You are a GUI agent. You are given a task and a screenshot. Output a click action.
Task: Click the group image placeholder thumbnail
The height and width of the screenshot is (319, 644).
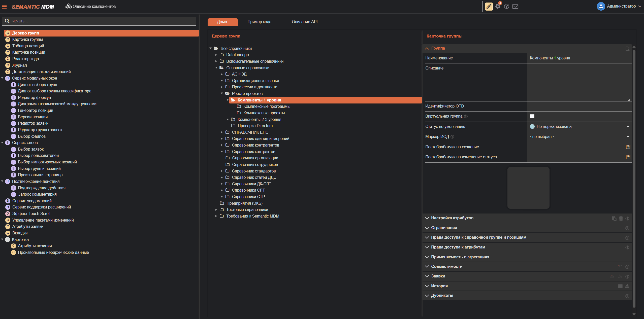click(528, 188)
